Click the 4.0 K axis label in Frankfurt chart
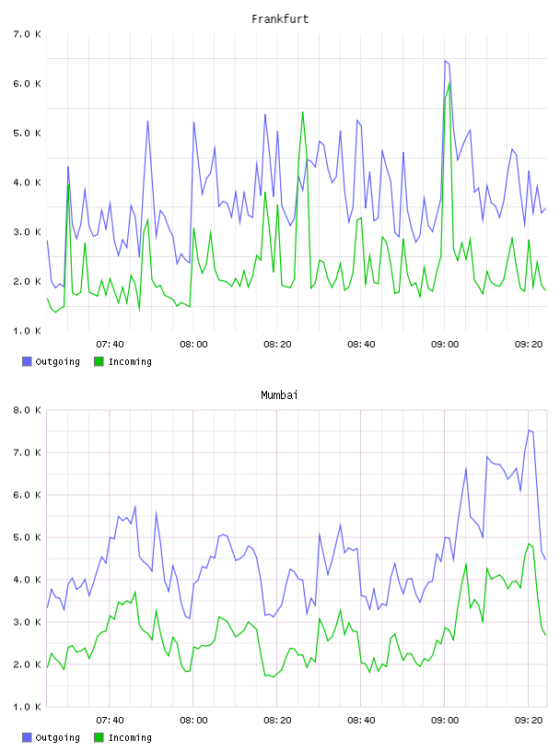The height and width of the screenshot is (752, 560). click(x=27, y=182)
